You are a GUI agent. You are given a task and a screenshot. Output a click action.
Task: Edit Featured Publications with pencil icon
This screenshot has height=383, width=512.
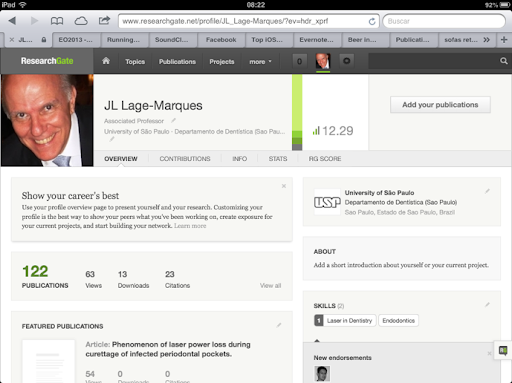[x=279, y=325]
